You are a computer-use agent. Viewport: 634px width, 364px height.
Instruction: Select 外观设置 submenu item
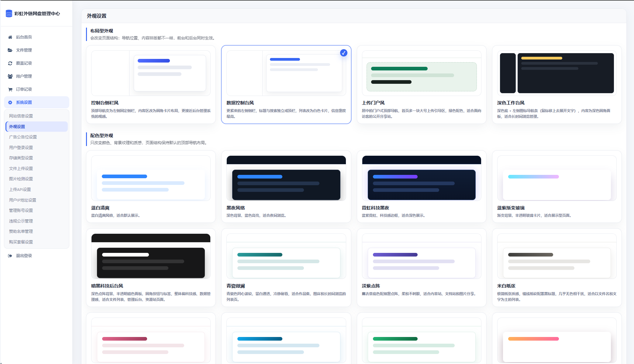(36, 127)
